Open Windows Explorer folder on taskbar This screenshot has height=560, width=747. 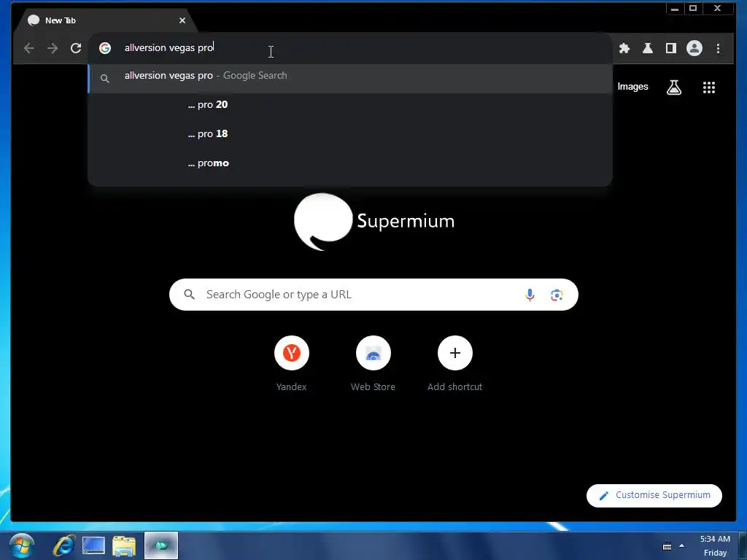tap(124, 545)
